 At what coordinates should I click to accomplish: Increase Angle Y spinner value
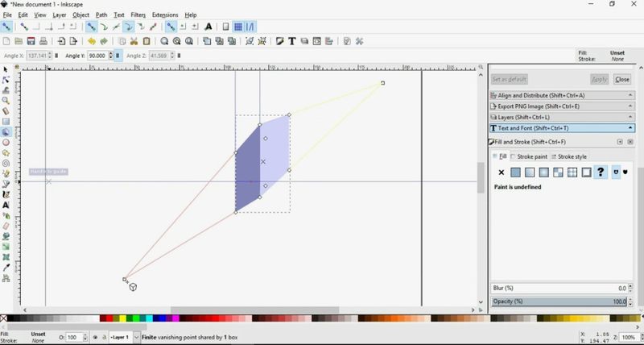coord(110,53)
